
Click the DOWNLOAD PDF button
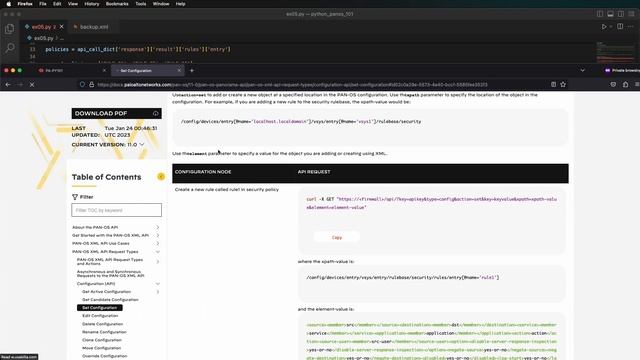pos(116,113)
